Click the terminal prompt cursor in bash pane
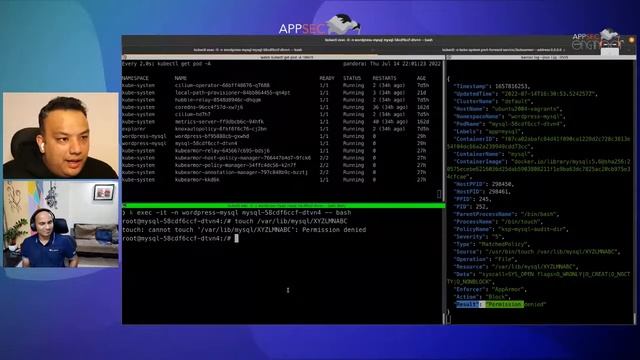Viewport: 640px width, 360px height. pyautogui.click(x=236, y=238)
